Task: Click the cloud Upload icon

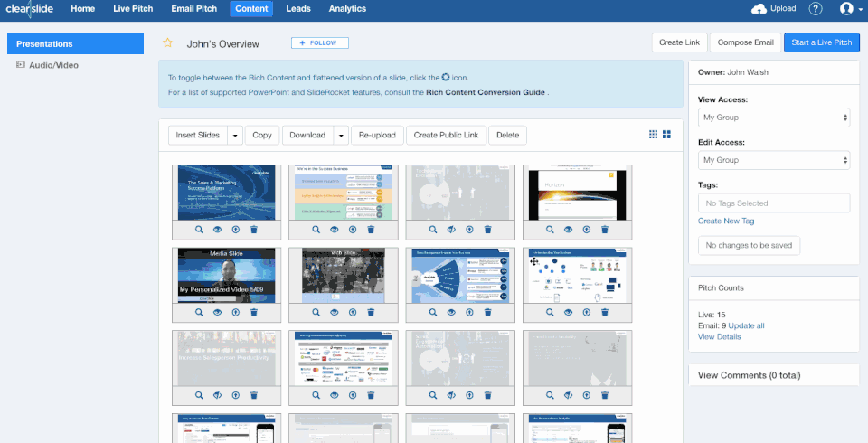Action: [759, 9]
